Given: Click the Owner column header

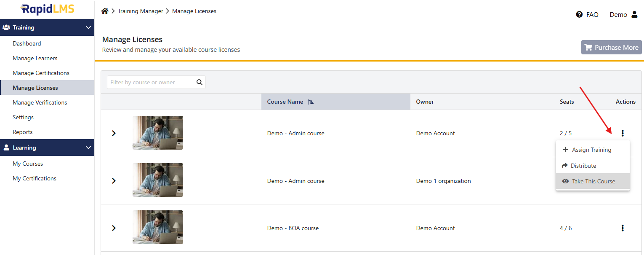Looking at the screenshot, I should pyautogui.click(x=425, y=102).
